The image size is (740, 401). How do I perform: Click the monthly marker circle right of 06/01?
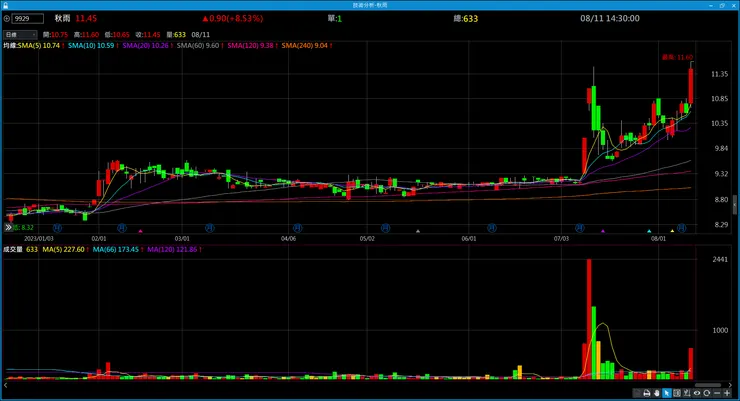pyautogui.click(x=492, y=228)
